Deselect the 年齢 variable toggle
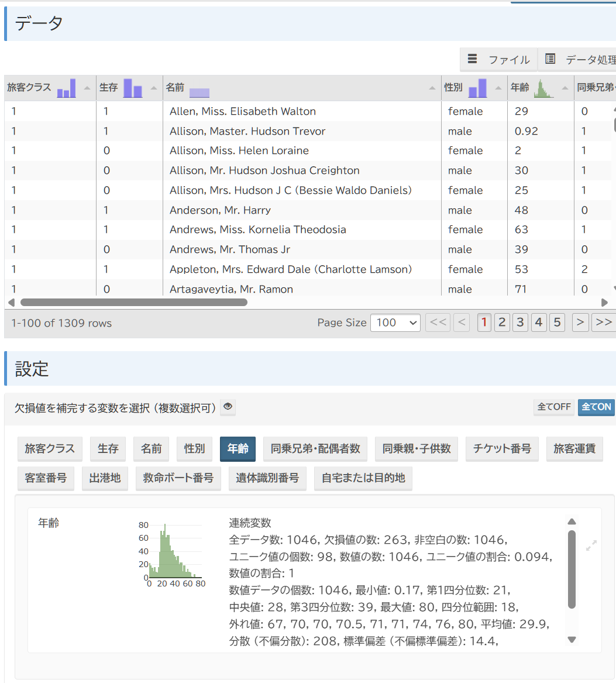The image size is (616, 683). pyautogui.click(x=238, y=449)
